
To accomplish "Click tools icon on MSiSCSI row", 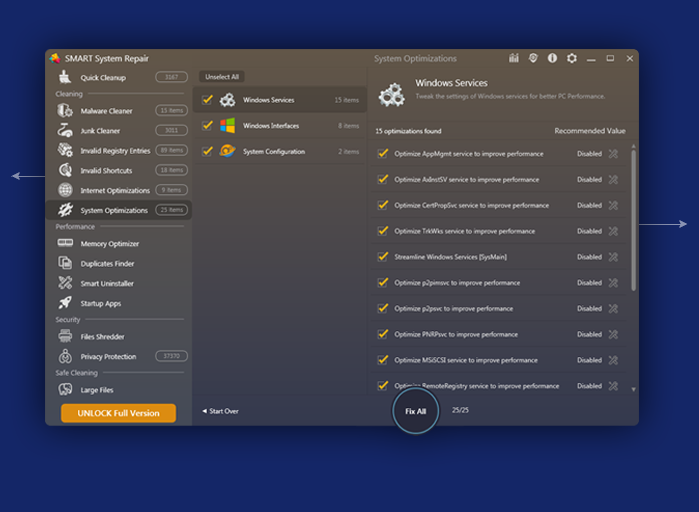I will point(613,360).
